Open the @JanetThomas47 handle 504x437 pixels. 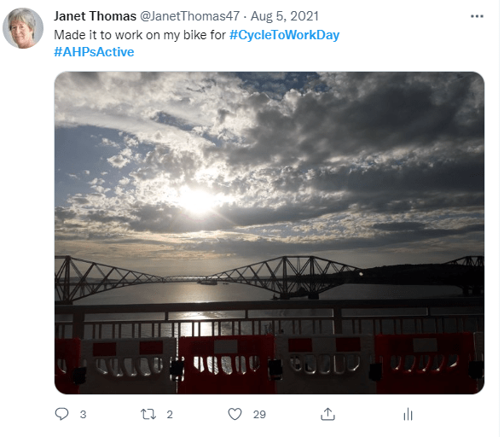pyautogui.click(x=189, y=16)
